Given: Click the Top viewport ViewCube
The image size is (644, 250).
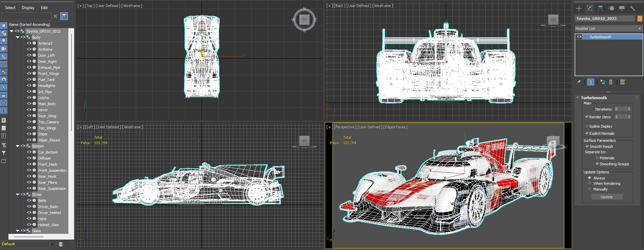Looking at the screenshot, I should point(304,20).
